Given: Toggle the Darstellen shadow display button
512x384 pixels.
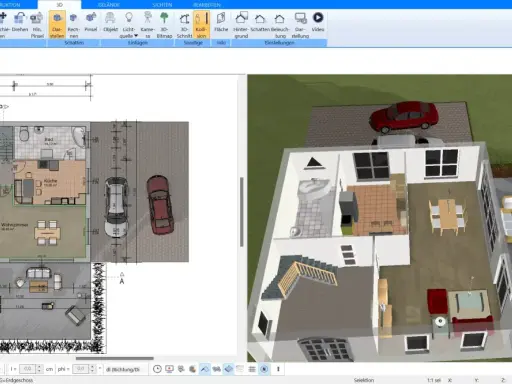Looking at the screenshot, I should tap(57, 25).
